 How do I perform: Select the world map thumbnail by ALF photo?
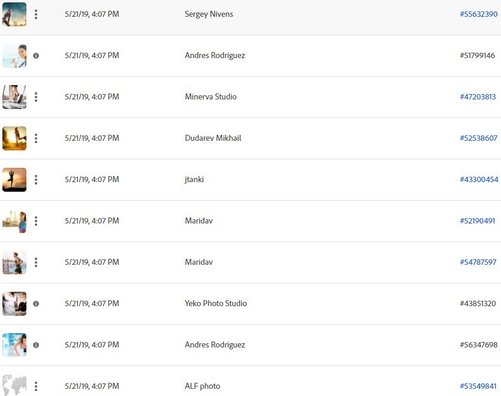(x=14, y=385)
